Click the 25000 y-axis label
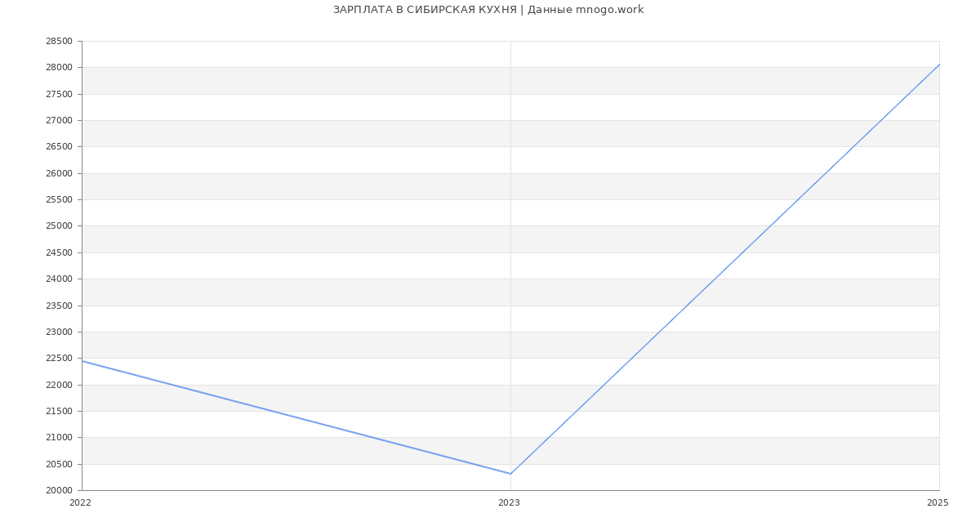 point(59,226)
